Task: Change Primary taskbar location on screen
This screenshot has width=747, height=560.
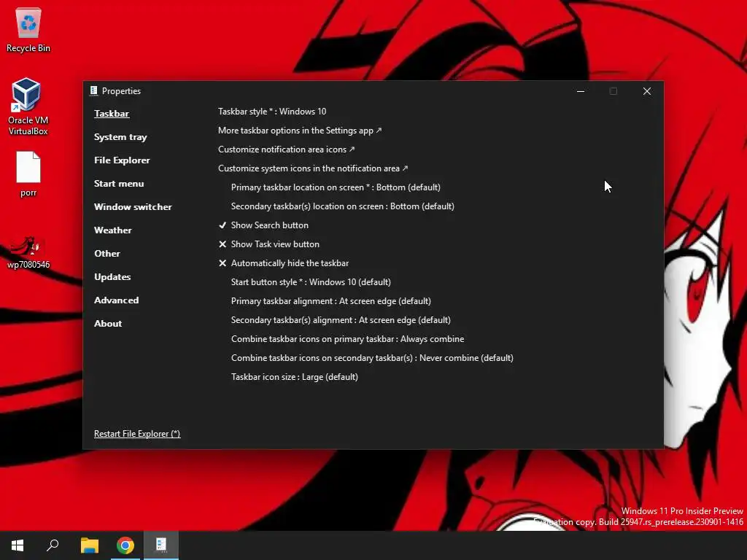Action: [x=336, y=187]
